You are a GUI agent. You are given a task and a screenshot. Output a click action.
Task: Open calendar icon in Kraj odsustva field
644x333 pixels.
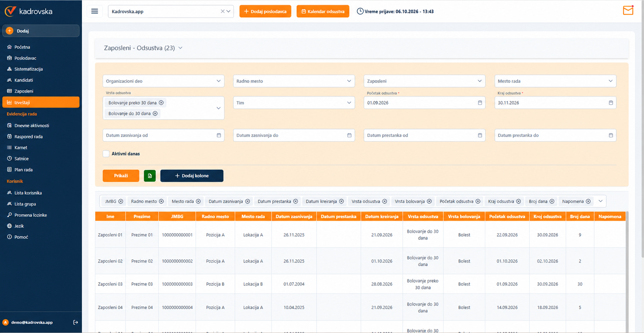[x=611, y=103]
